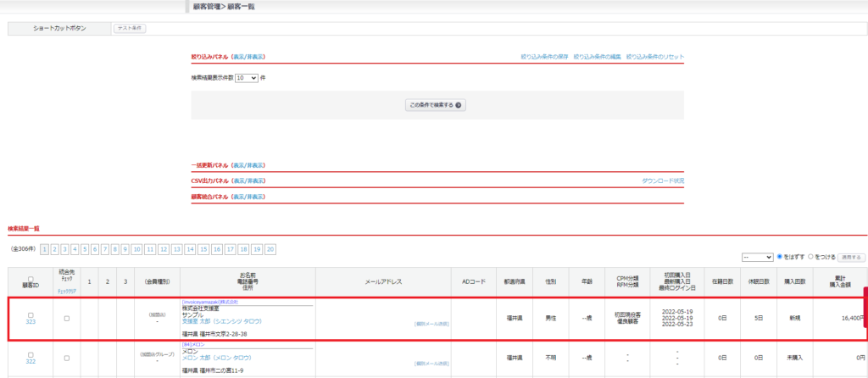Click the 5日 dormant days cell
868x378 pixels.
(x=759, y=318)
